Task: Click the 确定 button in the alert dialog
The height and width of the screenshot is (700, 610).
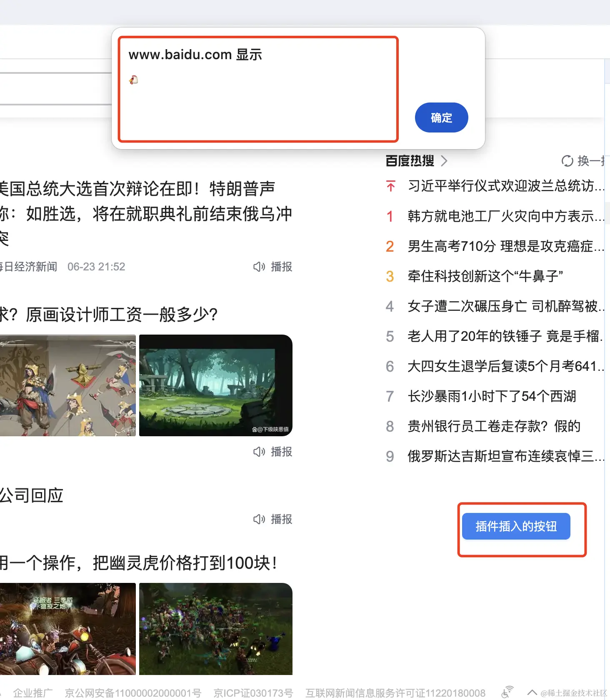Action: [441, 117]
